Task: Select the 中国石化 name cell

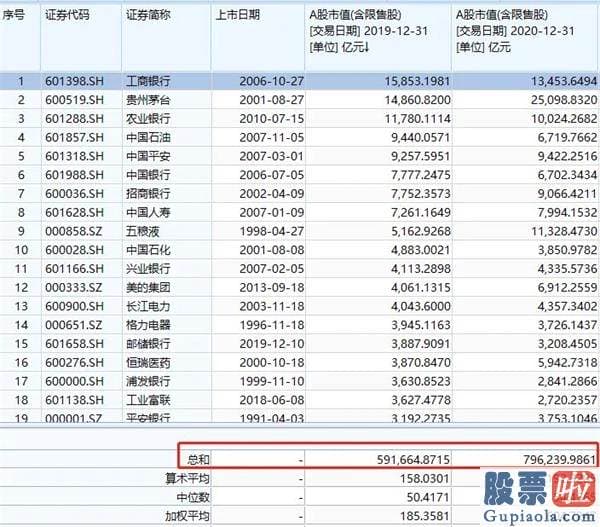Action: pyautogui.click(x=148, y=250)
